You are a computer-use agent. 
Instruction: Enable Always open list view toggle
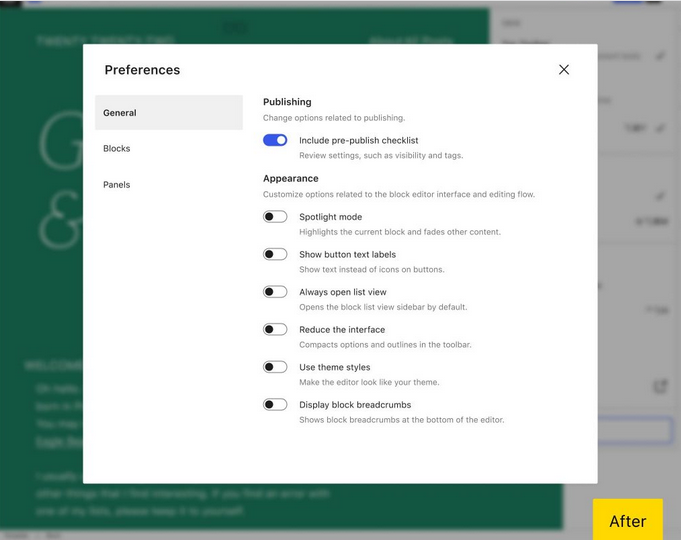[x=275, y=292]
